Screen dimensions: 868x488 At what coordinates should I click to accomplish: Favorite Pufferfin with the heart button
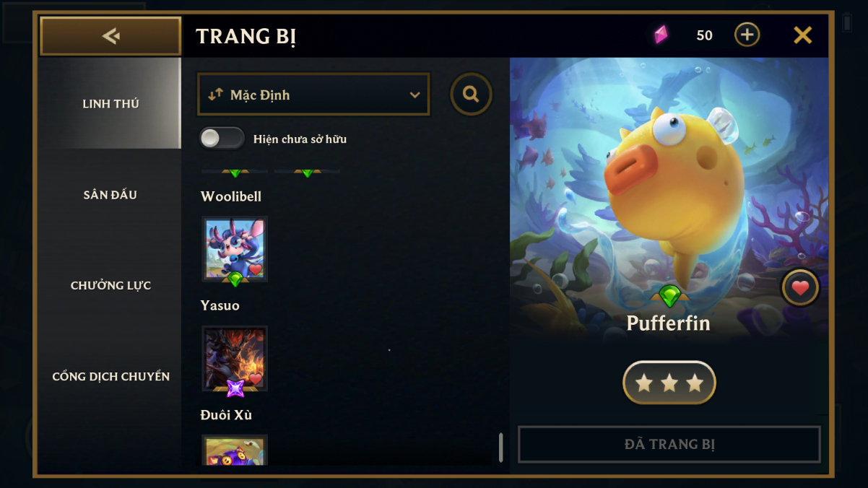point(800,288)
